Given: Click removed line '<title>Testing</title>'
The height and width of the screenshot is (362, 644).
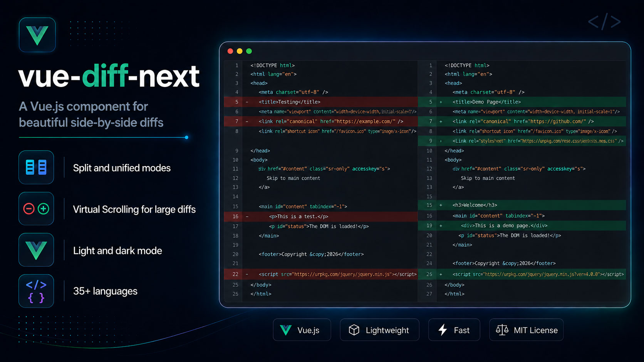Looking at the screenshot, I should [321, 102].
